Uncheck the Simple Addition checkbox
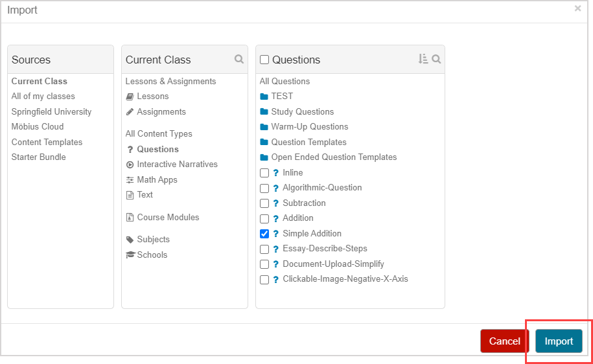The image size is (593, 364). (x=264, y=234)
